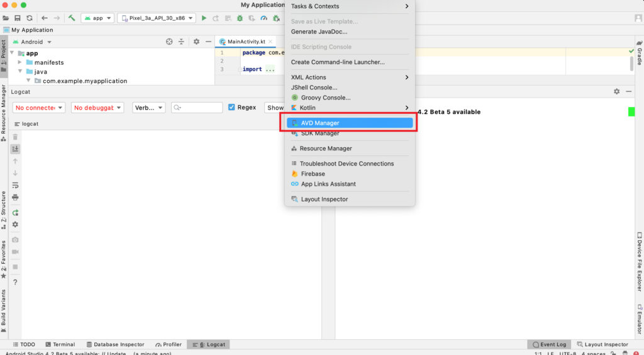
Task: Expand Tasks & Contexts submenu
Action: [x=350, y=6]
